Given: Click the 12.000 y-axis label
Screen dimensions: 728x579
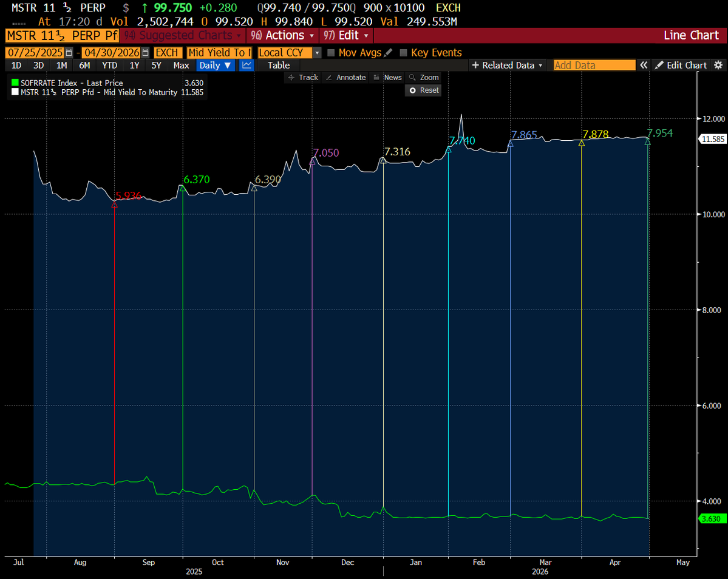Looking at the screenshot, I should (x=713, y=119).
